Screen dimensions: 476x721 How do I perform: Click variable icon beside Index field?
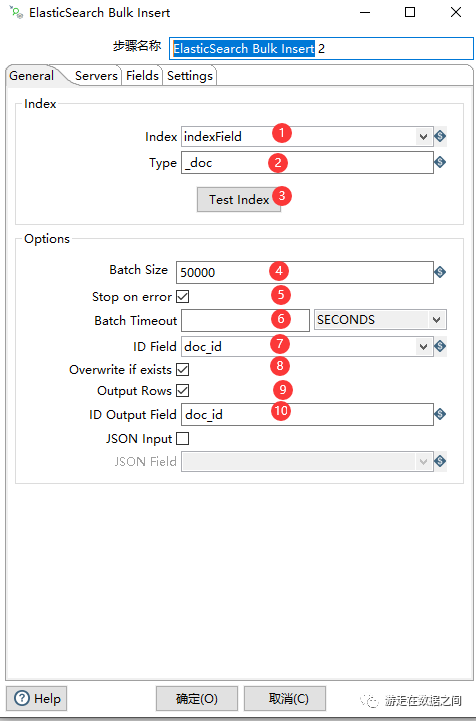pos(440,136)
